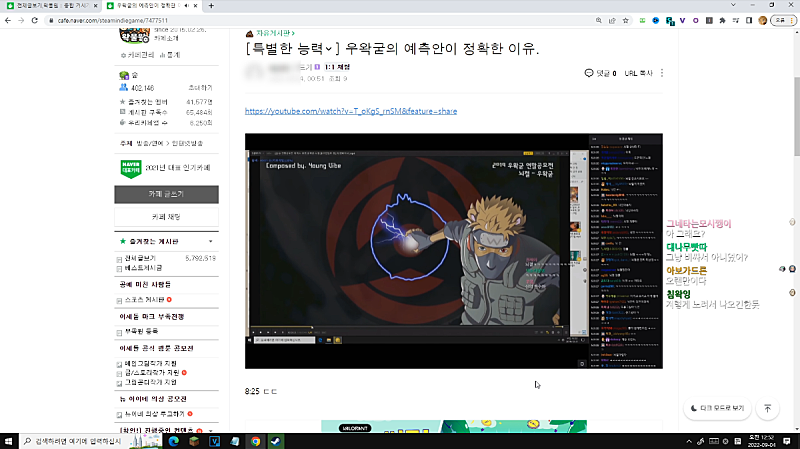The width and height of the screenshot is (800, 449).
Task: Expand the tab search chevron
Action: (x=733, y=5)
